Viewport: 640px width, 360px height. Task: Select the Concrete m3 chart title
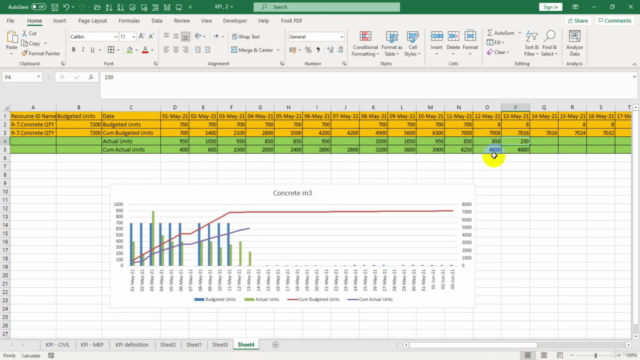click(x=292, y=193)
